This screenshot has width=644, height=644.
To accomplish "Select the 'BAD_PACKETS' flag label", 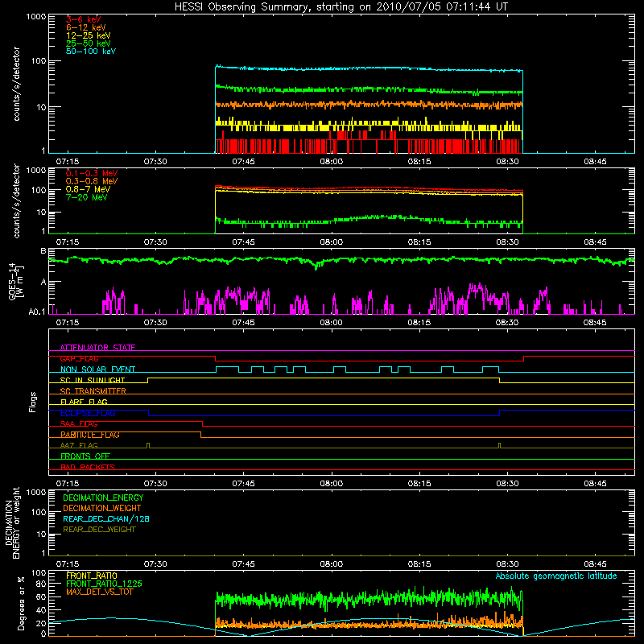I will click(88, 467).
